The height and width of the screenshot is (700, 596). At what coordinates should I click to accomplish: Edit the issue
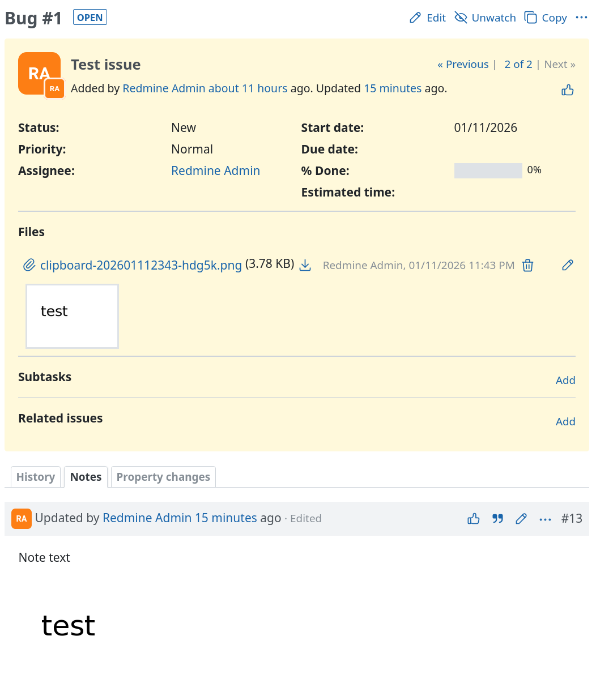(428, 18)
